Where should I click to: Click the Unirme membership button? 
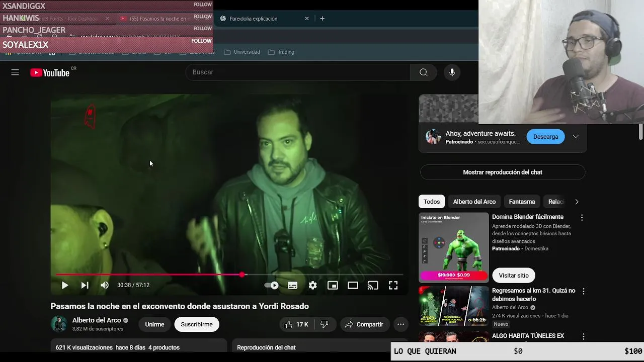pos(154,324)
